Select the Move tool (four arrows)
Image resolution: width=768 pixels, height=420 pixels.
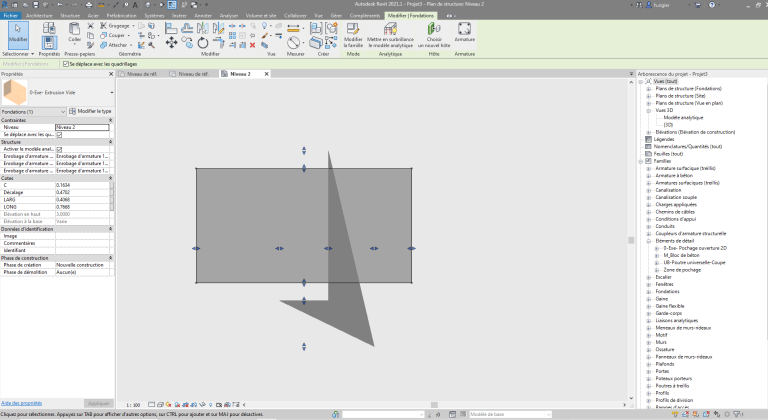(171, 43)
